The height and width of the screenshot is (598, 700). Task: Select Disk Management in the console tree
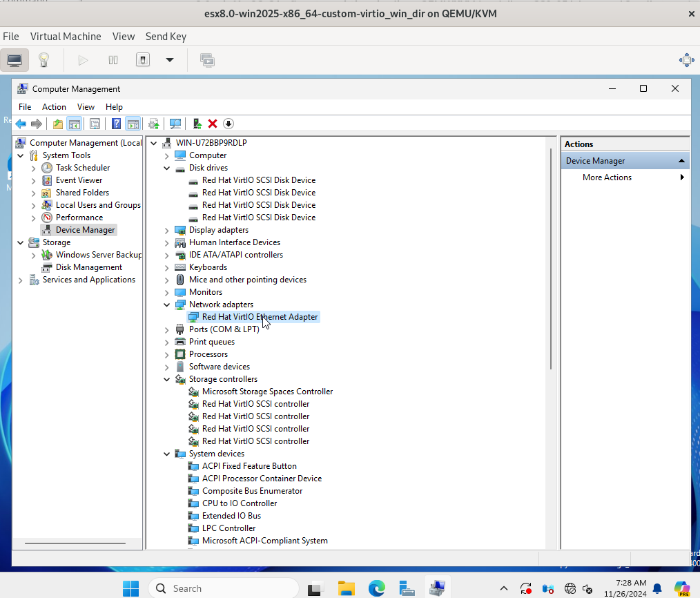tap(88, 267)
